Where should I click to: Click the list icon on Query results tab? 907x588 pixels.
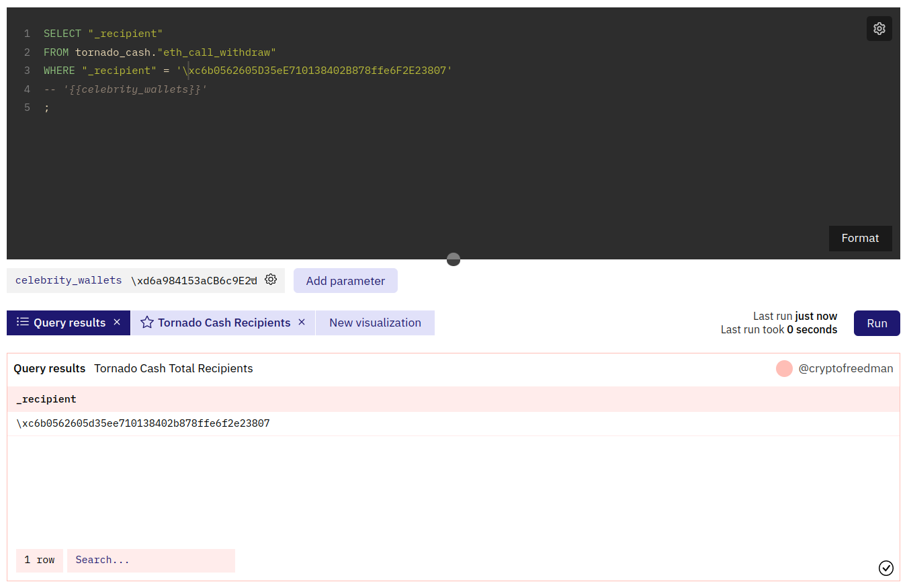coord(23,322)
